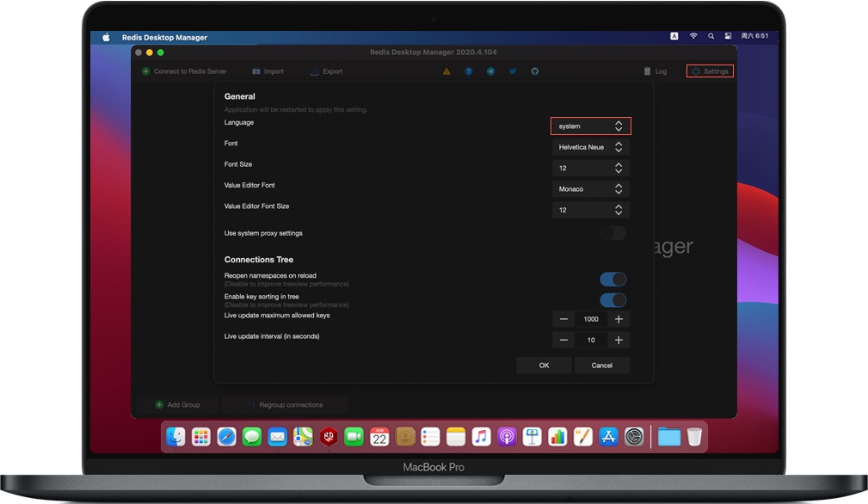The width and height of the screenshot is (868, 504).
Task: Open Settings from the top toolbar
Action: tap(710, 71)
